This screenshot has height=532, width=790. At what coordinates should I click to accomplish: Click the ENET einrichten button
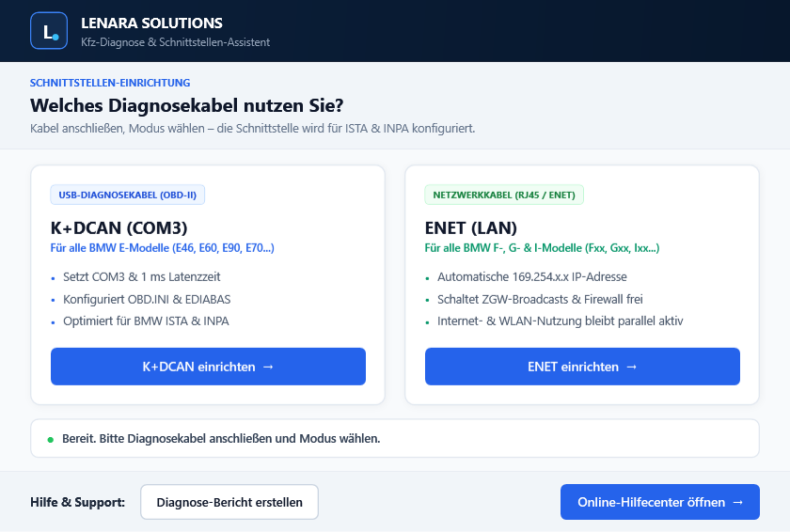coord(582,367)
